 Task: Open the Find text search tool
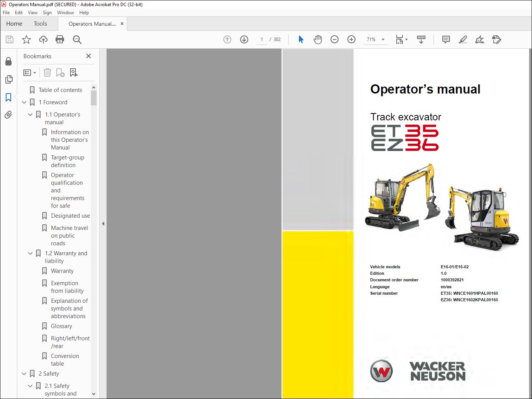(77, 39)
